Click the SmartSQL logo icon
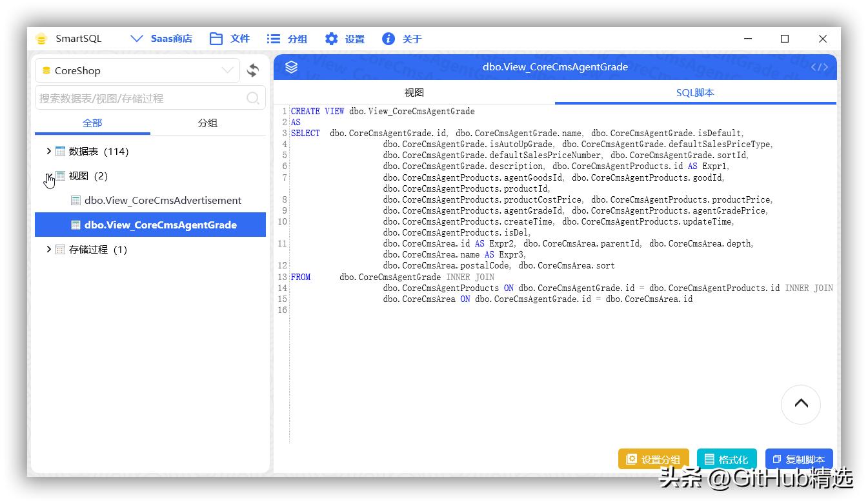The width and height of the screenshot is (868, 504). [x=41, y=39]
